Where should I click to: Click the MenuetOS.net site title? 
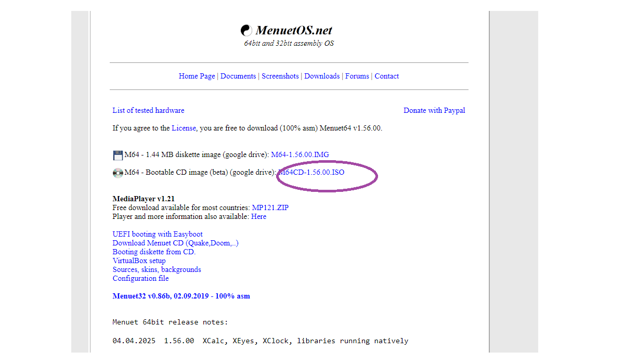[294, 30]
